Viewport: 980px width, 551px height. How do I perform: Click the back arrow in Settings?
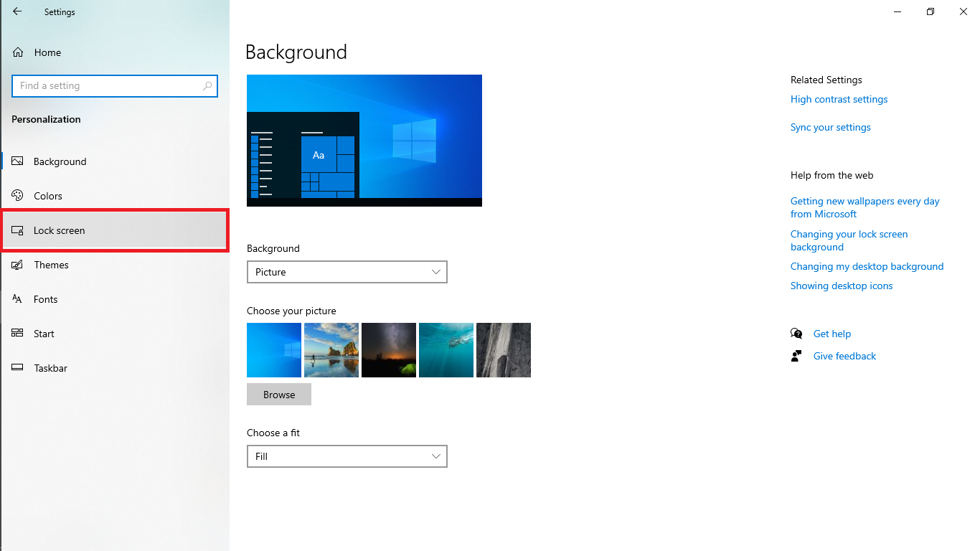click(17, 11)
